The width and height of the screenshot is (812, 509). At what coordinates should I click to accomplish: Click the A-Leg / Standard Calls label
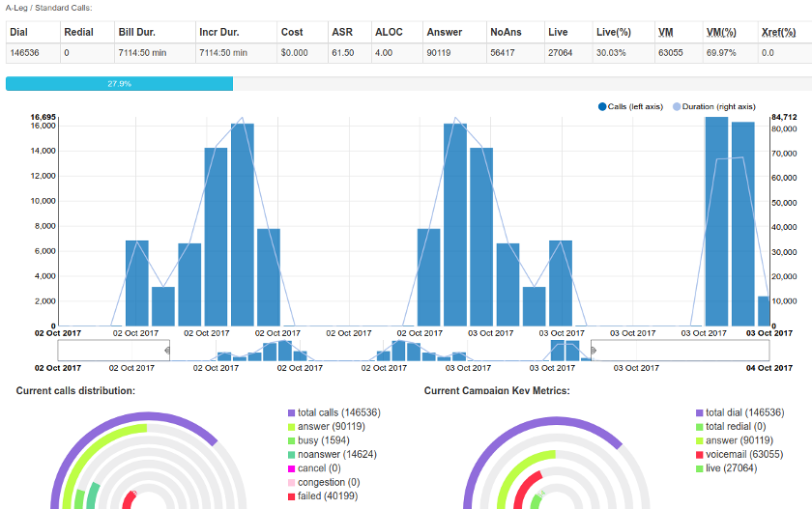[48, 8]
